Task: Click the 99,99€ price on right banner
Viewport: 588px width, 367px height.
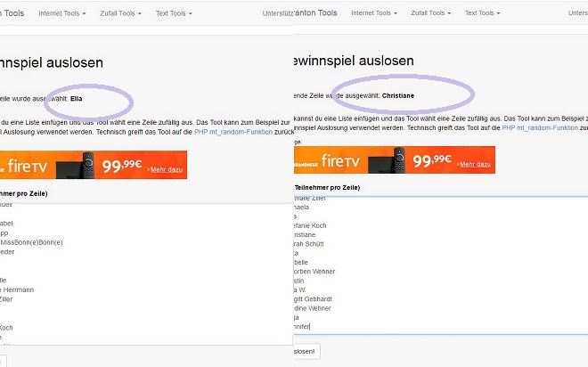Action: [x=432, y=160]
